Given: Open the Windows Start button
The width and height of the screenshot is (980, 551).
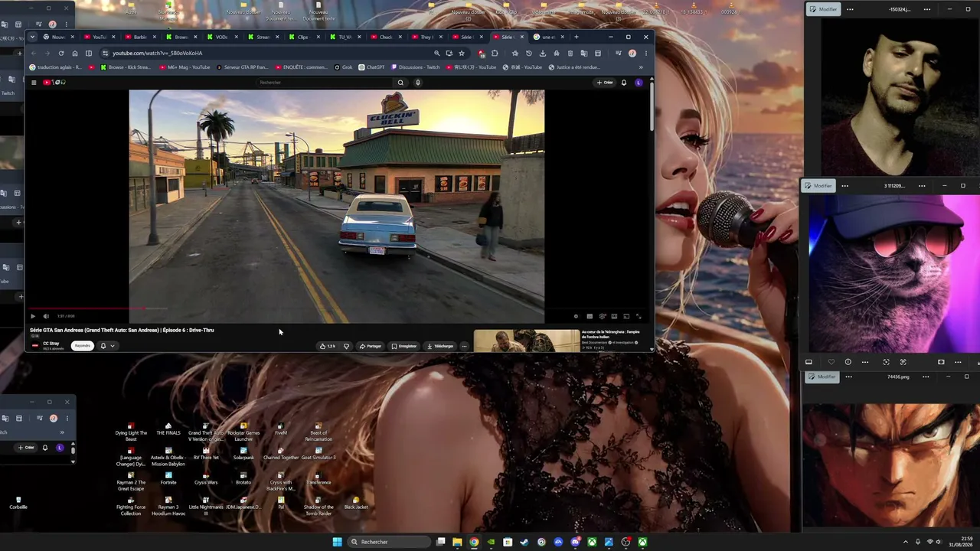Looking at the screenshot, I should tap(337, 542).
